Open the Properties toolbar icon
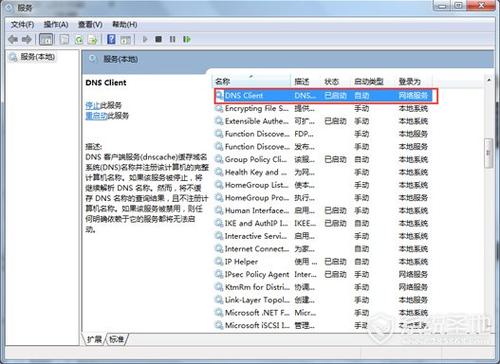Screen dimensions: 500x364 pyautogui.click(x=64, y=40)
